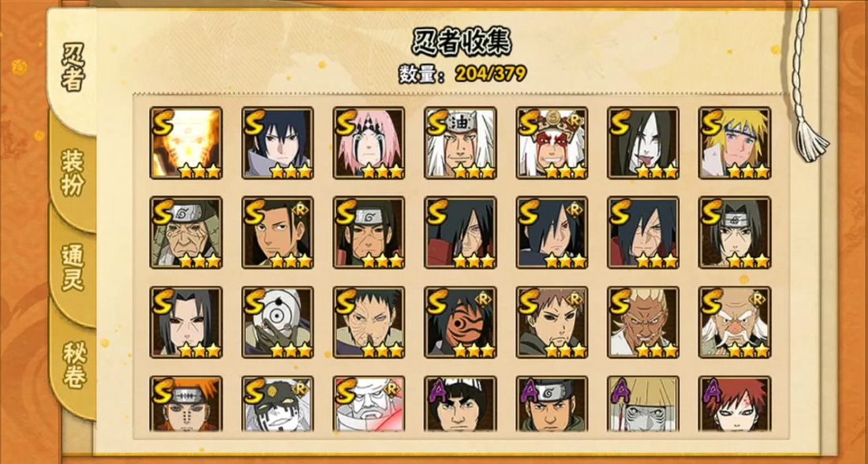Select the elderly wrinkled ninja with Konoha headband
The image size is (868, 464).
186,232
